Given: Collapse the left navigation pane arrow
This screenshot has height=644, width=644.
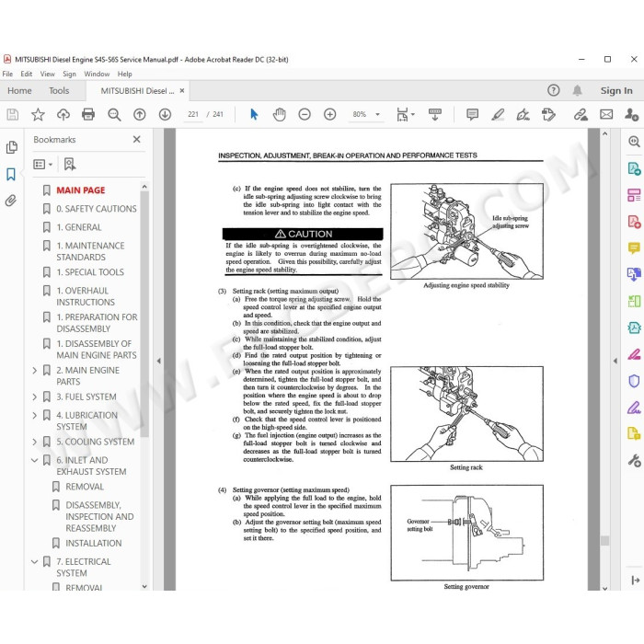Looking at the screenshot, I should (158, 361).
